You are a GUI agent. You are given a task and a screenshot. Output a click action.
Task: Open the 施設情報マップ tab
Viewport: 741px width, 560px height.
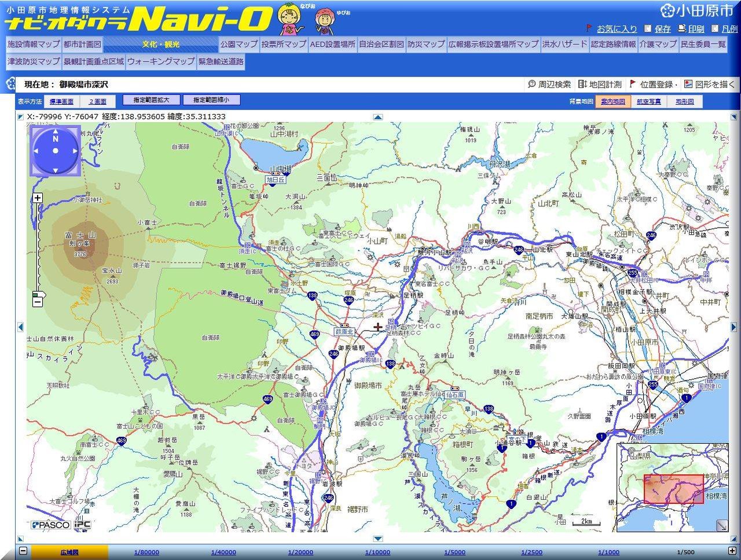click(34, 44)
